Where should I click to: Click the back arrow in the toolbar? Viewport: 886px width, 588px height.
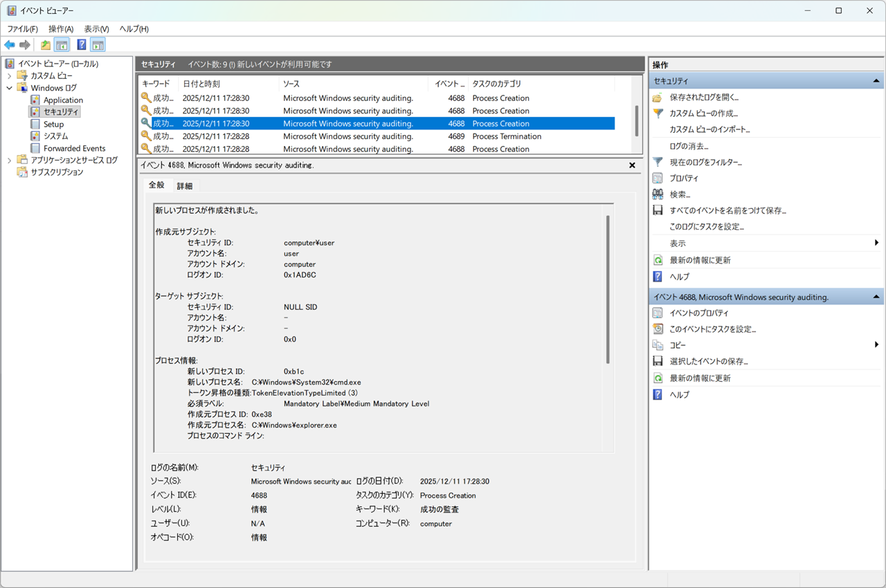click(x=10, y=45)
